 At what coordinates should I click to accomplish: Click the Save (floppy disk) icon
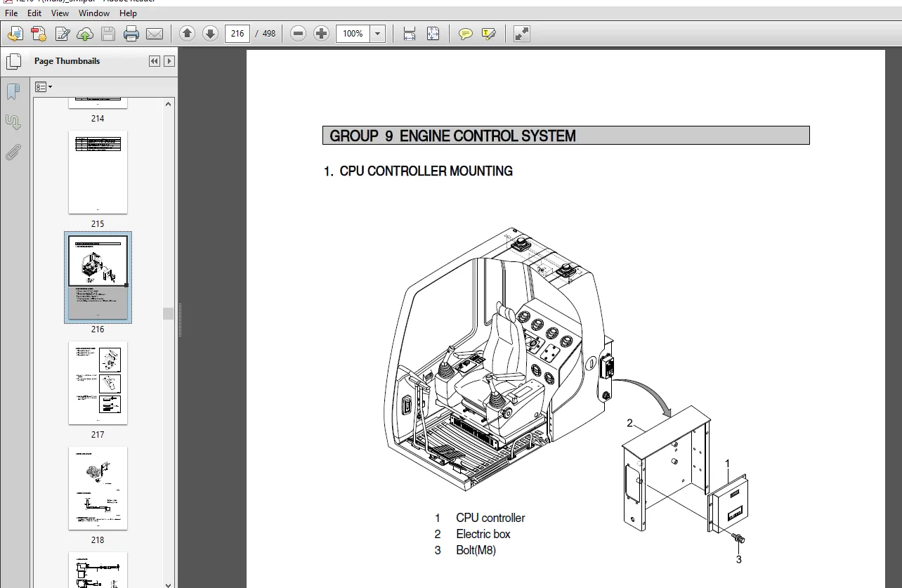pyautogui.click(x=108, y=33)
